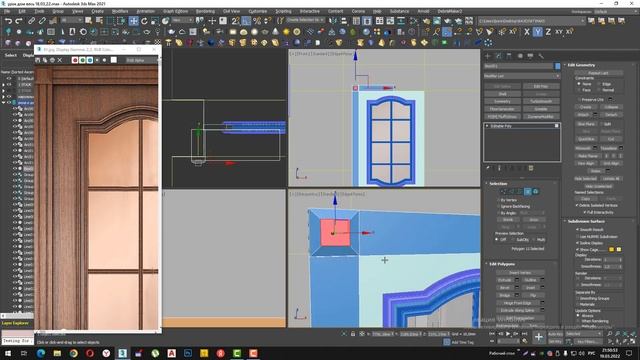Click the first yellow Show Cage swatch
This screenshot has height=360, width=640.
point(611,249)
